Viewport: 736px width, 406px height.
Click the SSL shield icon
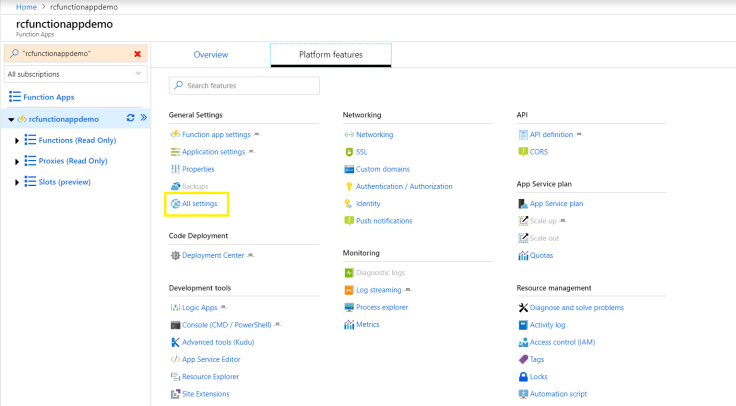point(349,152)
